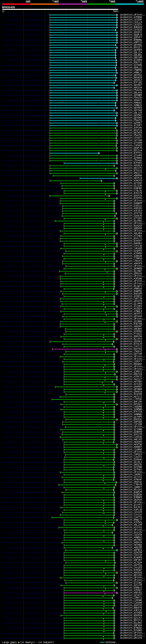Viewport: 146px width, 644px height.
Task: Click the purple ~60% identity legend segment
Action: (73, 4)
